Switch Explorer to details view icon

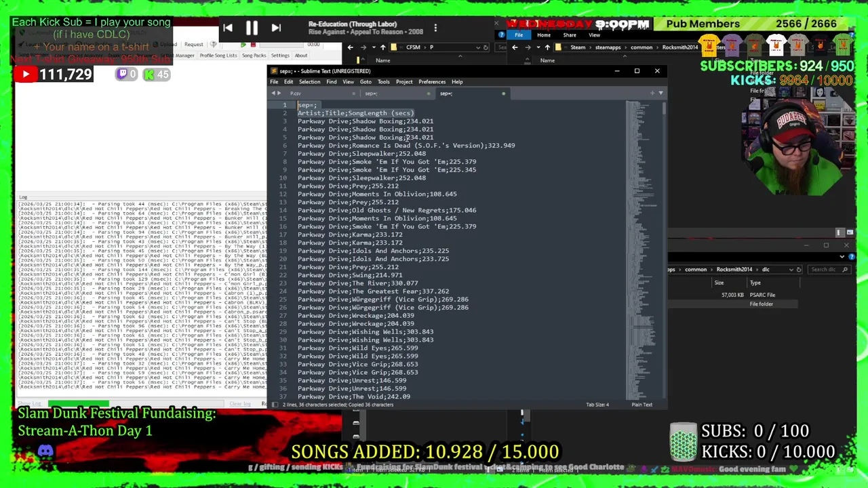click(x=840, y=232)
